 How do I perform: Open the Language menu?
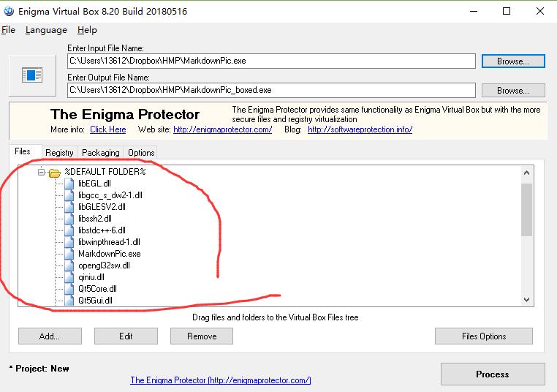click(46, 30)
